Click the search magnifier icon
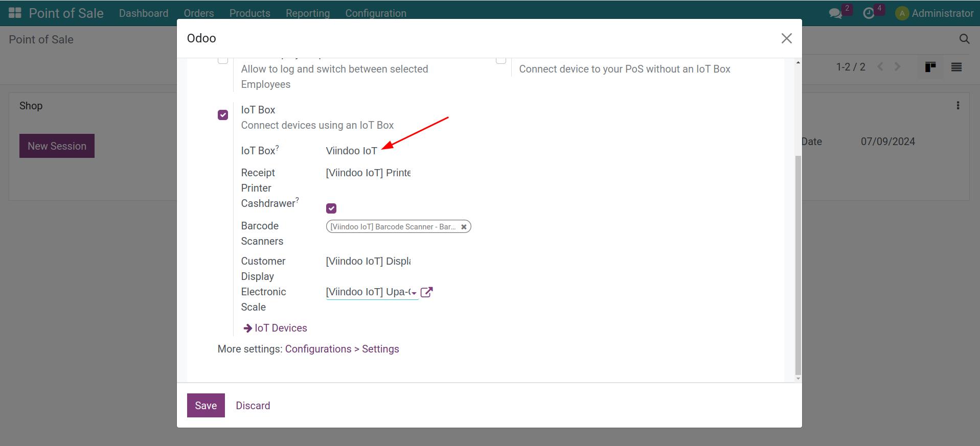Viewport: 980px width, 446px height. 964,39
